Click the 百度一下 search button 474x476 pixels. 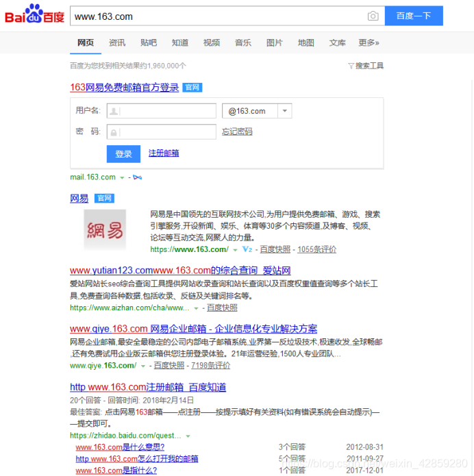click(x=414, y=16)
